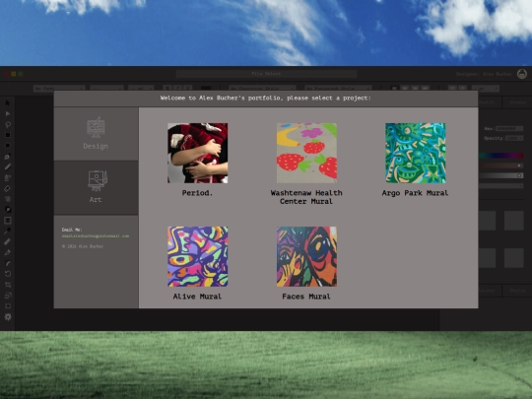Select the framed Artboard square tool
Screen dimensions: 532x399
pyautogui.click(x=8, y=221)
